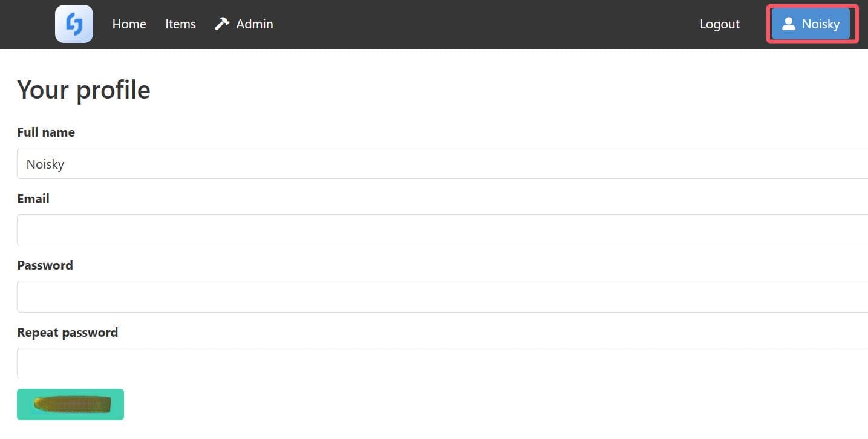
Task: Click the Repeat password label
Action: tap(67, 333)
